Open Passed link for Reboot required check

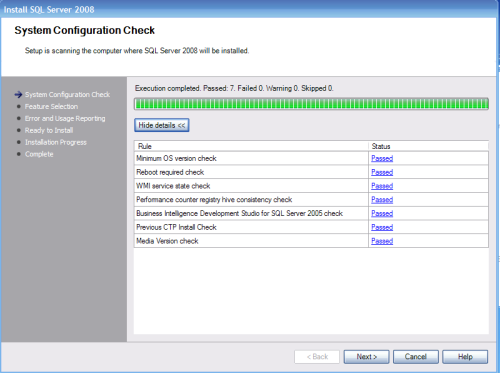tap(382, 172)
